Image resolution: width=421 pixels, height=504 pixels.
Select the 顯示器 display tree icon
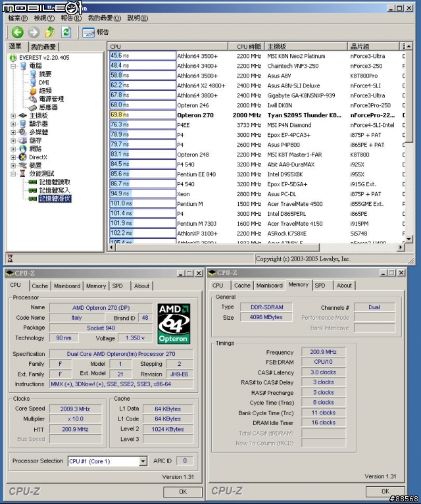coord(23,124)
